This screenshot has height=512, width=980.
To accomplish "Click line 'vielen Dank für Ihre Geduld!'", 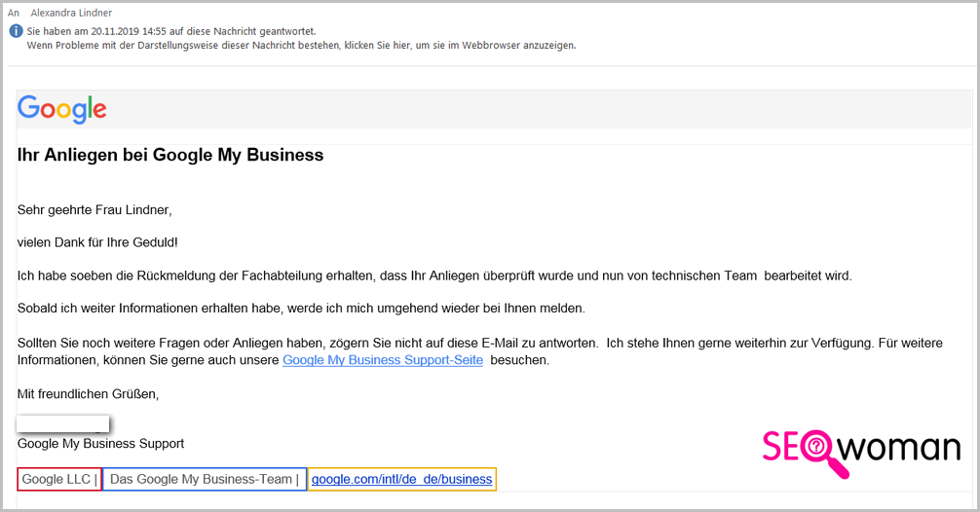I will (x=97, y=243).
